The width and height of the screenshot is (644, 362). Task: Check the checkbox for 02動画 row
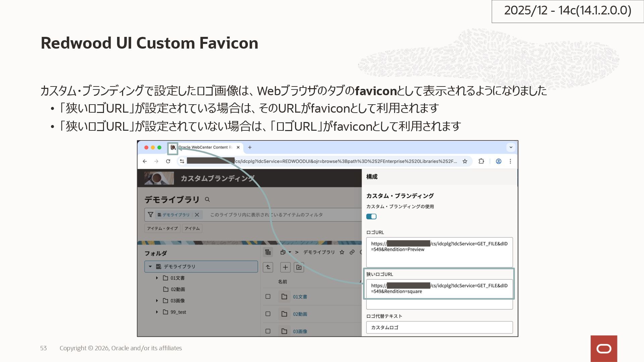pyautogui.click(x=268, y=314)
